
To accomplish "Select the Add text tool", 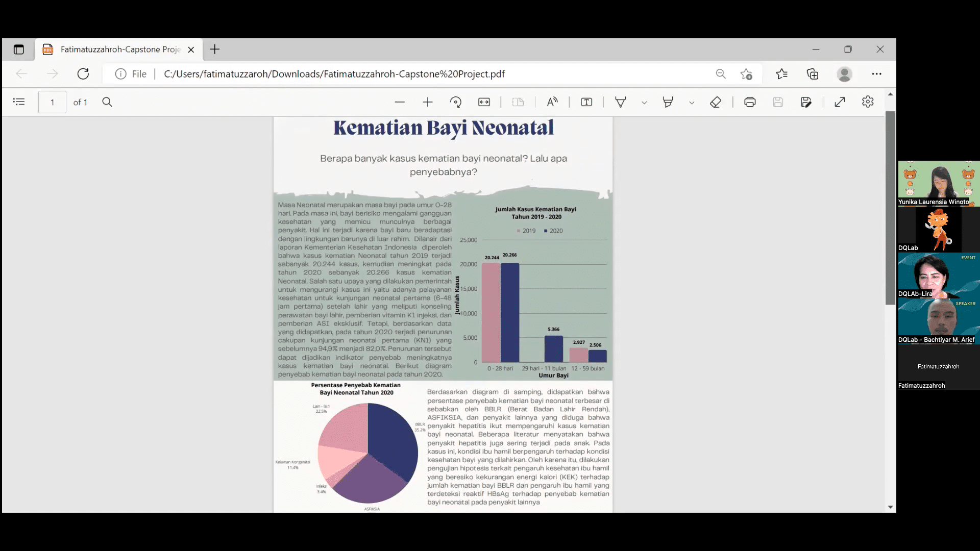I will pos(586,102).
